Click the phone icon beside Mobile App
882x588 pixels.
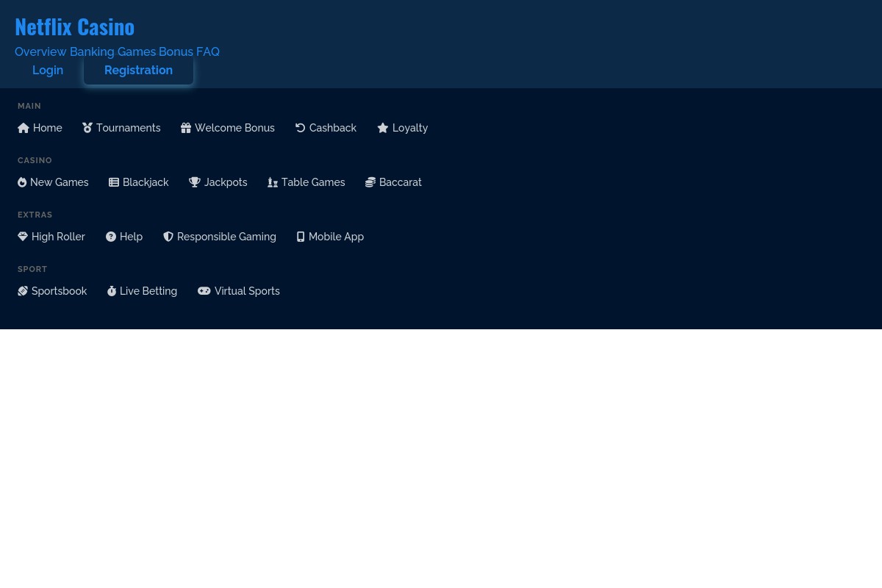click(301, 237)
